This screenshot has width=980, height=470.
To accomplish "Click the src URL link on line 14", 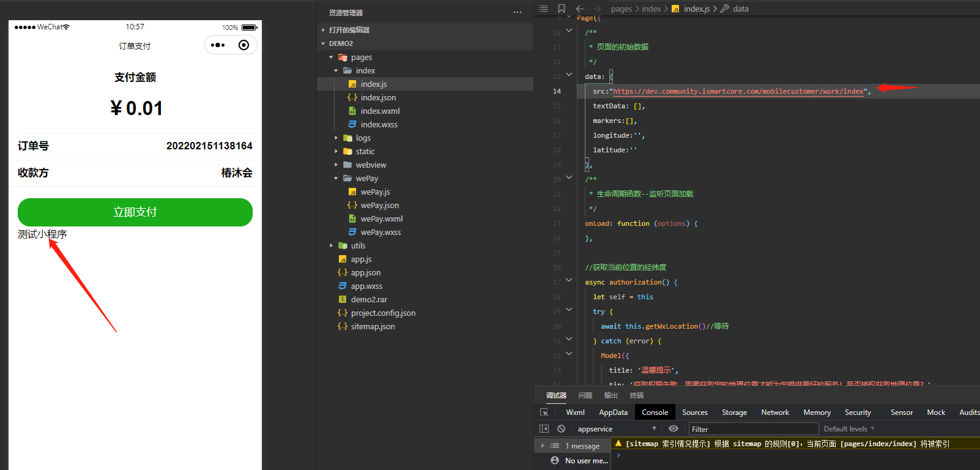I will (x=738, y=91).
